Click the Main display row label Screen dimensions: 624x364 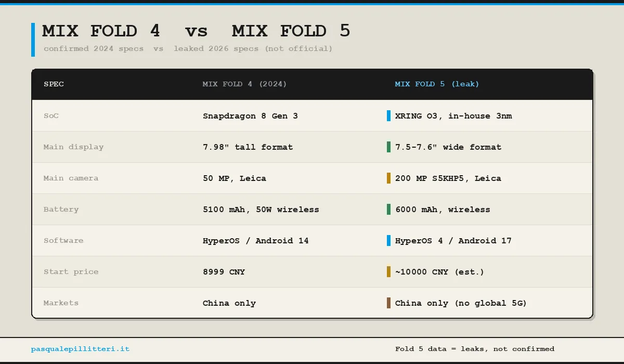coord(73,147)
